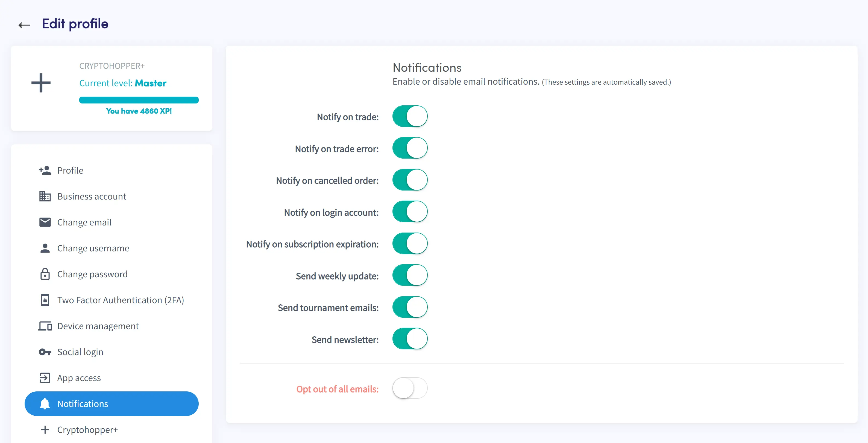Open the App access settings

79,377
